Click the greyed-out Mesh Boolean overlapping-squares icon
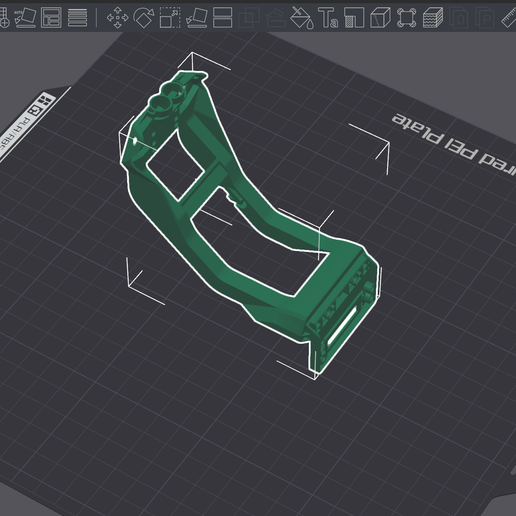This screenshot has width=516, height=516. [249, 17]
